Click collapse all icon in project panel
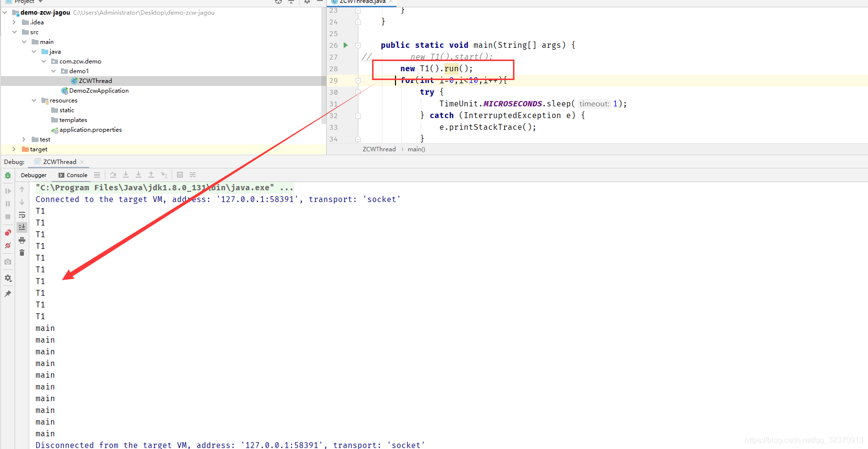 pos(291,1)
